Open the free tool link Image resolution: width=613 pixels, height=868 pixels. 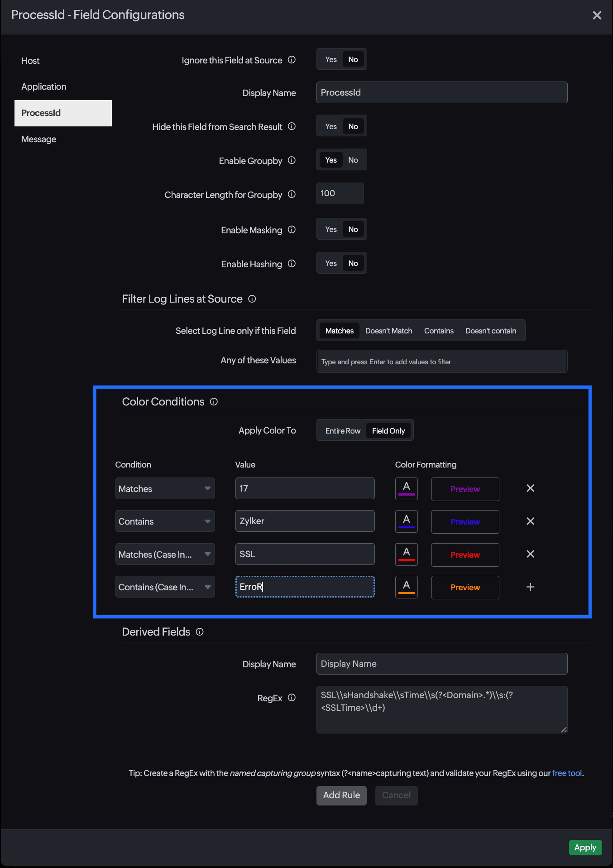click(x=566, y=773)
